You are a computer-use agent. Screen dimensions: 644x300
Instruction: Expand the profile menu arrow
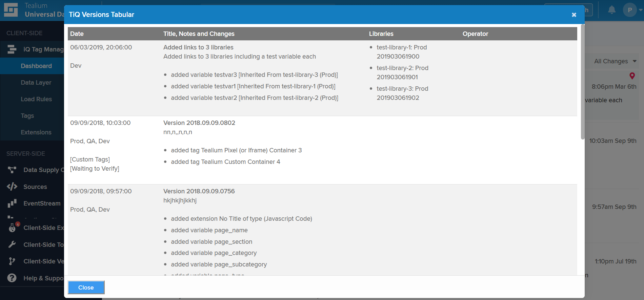click(x=641, y=10)
